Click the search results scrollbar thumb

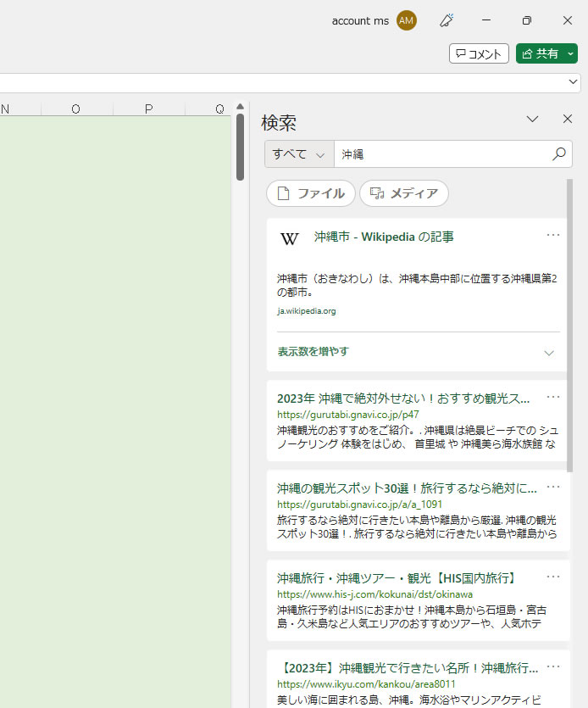point(569,325)
